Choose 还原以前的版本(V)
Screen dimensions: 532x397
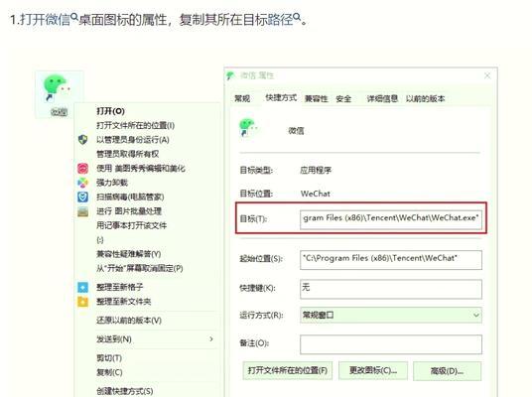pyautogui.click(x=129, y=321)
